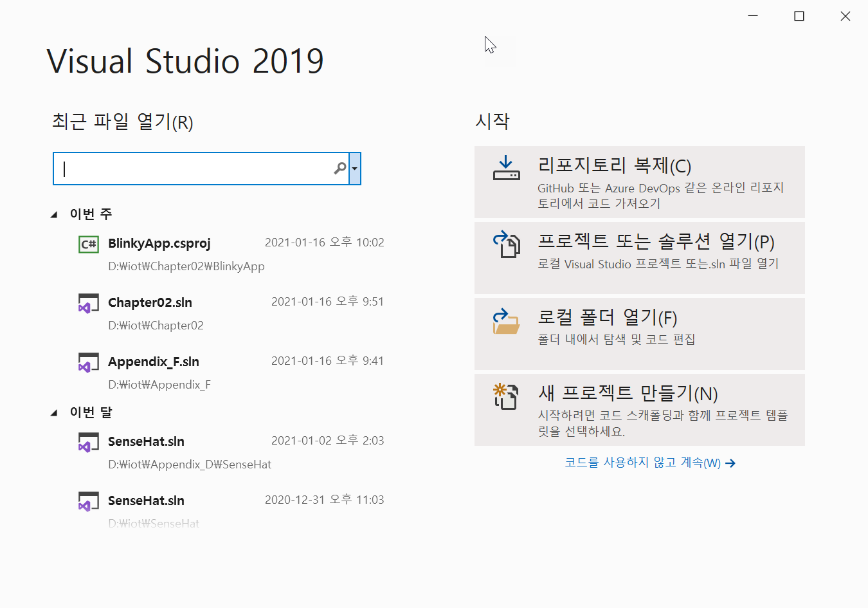
Task: Click the C# icon beside BlinkyApp.csproj
Action: point(89,244)
